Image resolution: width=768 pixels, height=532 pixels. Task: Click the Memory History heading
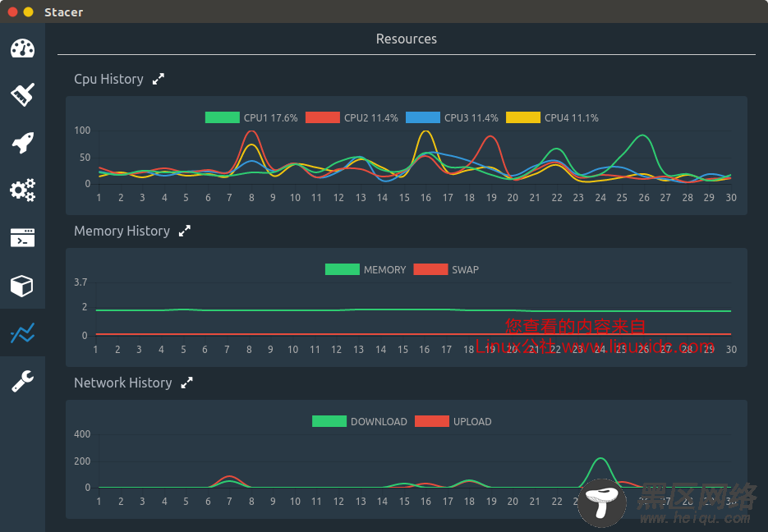pyautogui.click(x=122, y=231)
